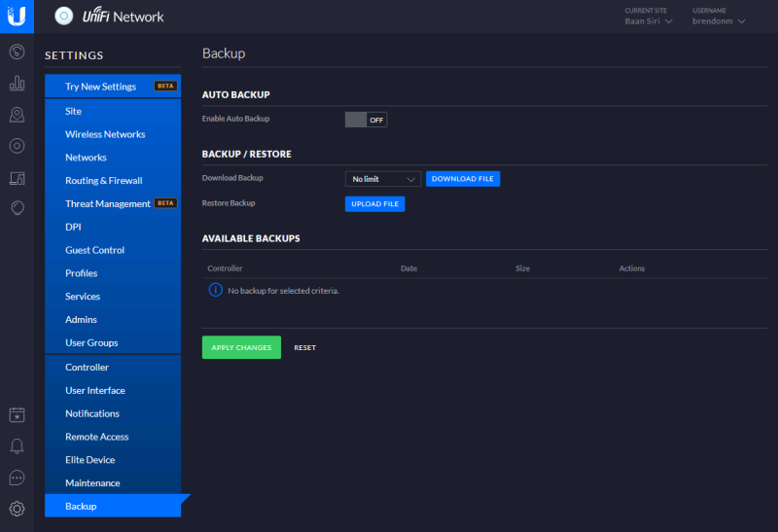Open Profiles settings
The image size is (778, 532).
[x=113, y=273]
